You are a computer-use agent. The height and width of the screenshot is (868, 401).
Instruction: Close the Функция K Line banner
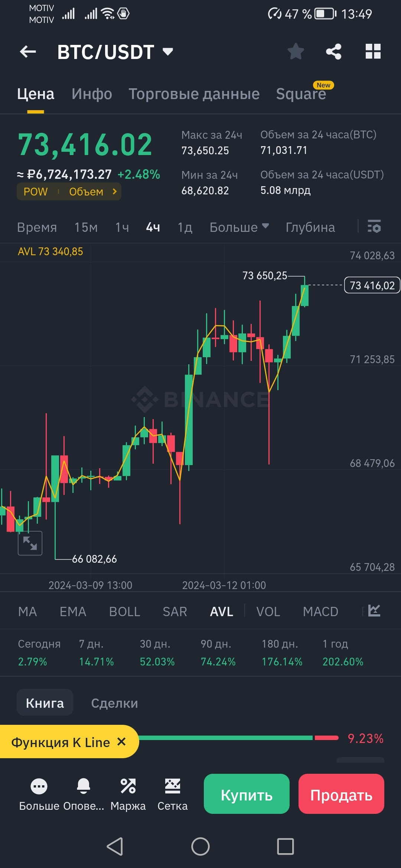[121, 742]
